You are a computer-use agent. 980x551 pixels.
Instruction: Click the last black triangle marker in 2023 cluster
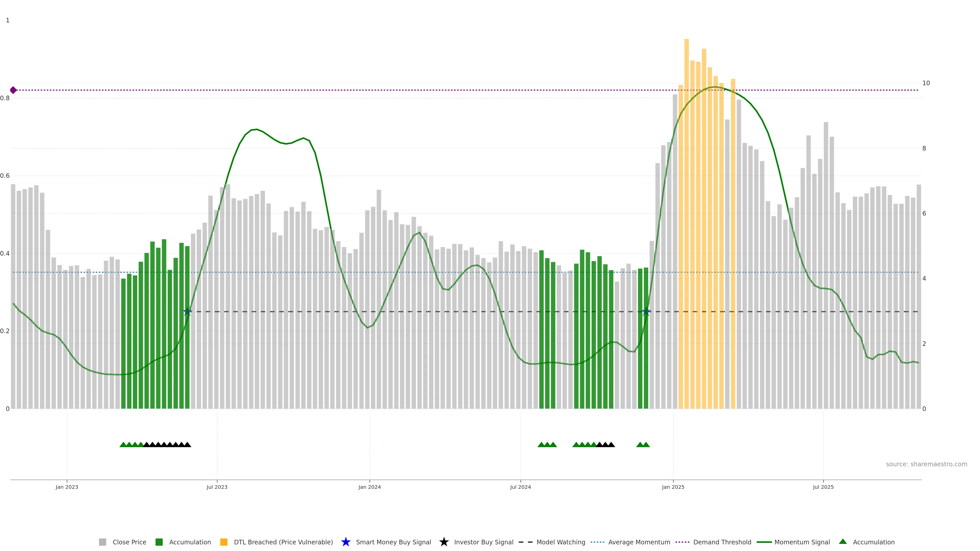[x=187, y=445]
